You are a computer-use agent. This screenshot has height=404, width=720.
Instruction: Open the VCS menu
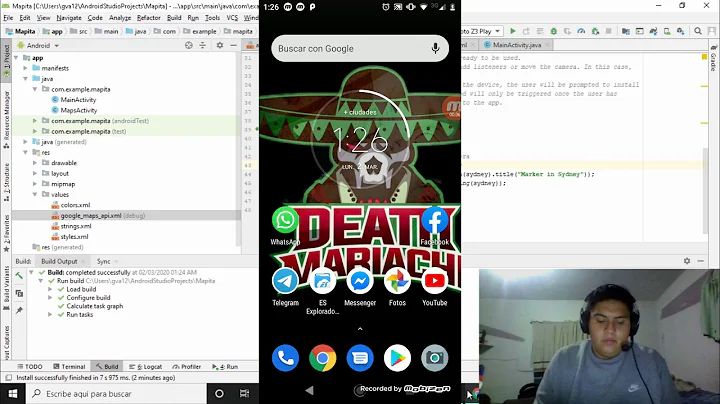(x=232, y=17)
